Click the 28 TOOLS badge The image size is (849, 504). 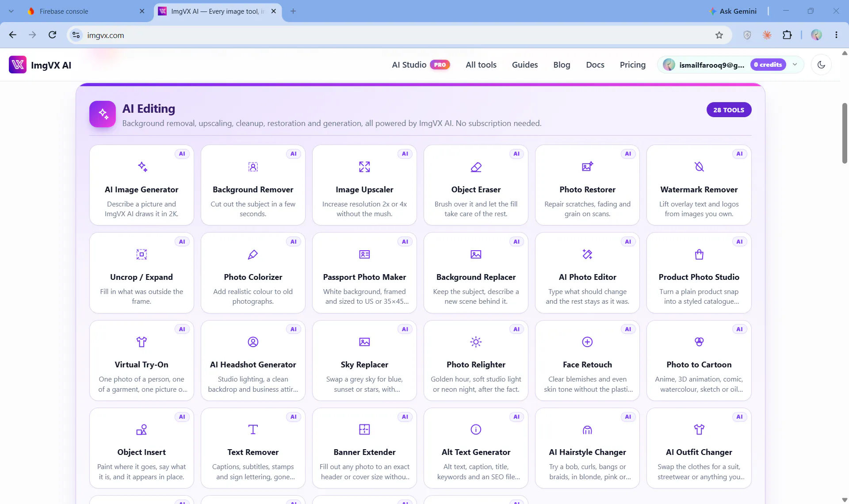click(x=729, y=110)
